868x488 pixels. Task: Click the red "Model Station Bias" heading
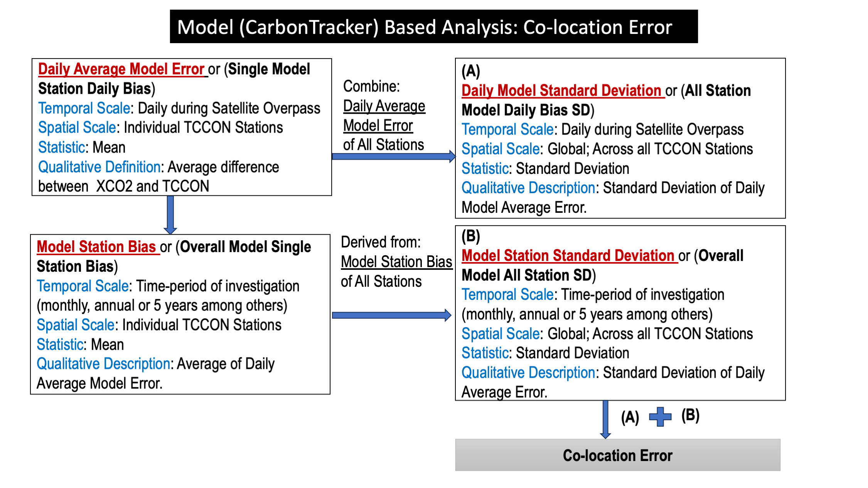coord(96,247)
